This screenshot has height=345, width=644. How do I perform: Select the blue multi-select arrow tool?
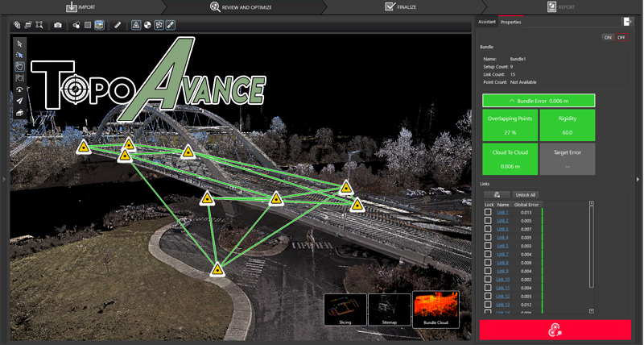tap(19, 55)
